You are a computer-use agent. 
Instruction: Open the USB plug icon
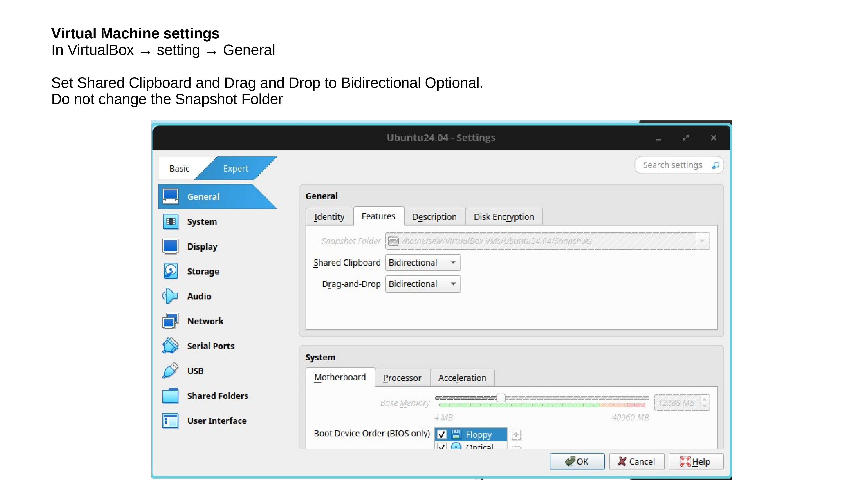coord(170,371)
